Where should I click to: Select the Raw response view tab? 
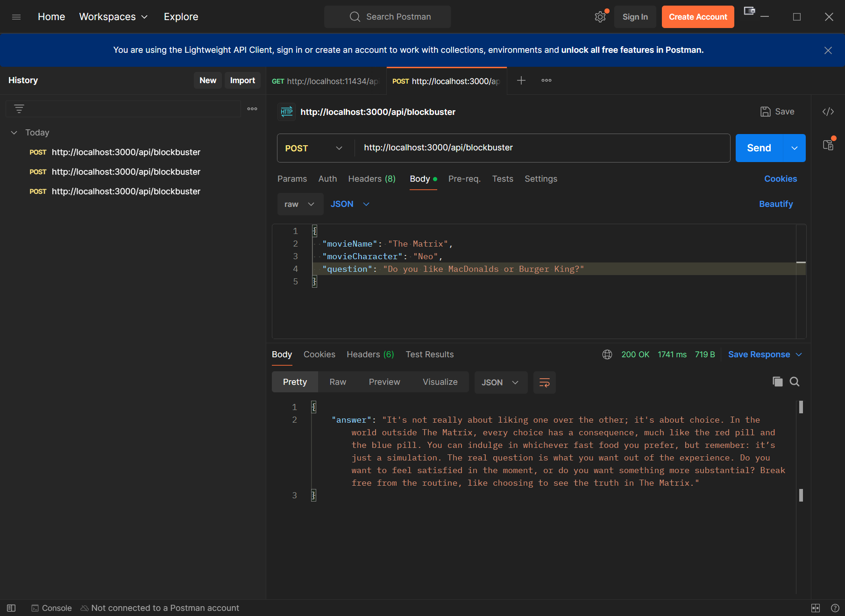tap(337, 382)
